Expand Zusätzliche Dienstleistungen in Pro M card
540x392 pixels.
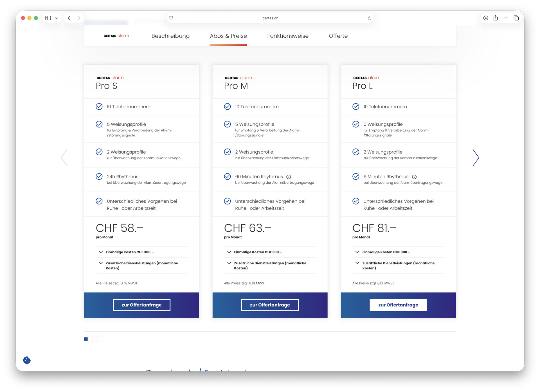[x=270, y=265]
